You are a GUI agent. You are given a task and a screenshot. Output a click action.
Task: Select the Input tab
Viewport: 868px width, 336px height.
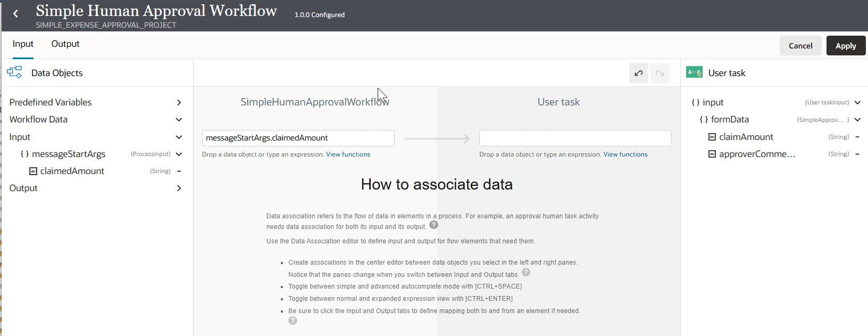(23, 44)
